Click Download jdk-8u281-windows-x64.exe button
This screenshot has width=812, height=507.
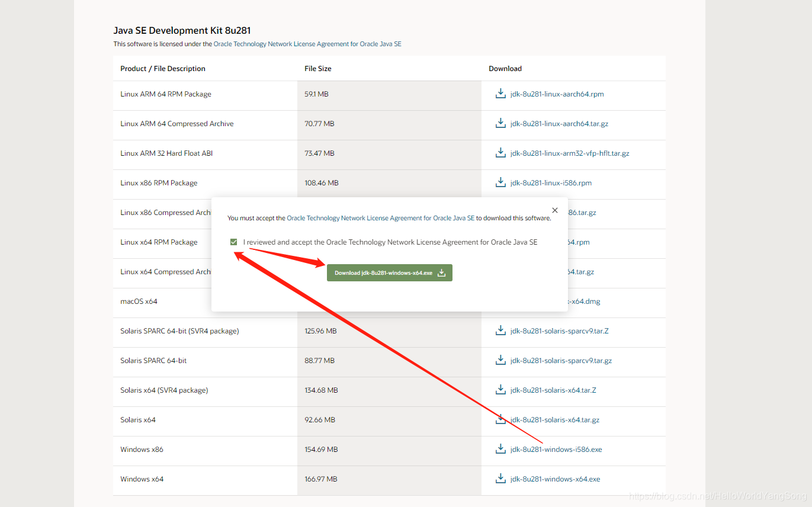(x=390, y=273)
